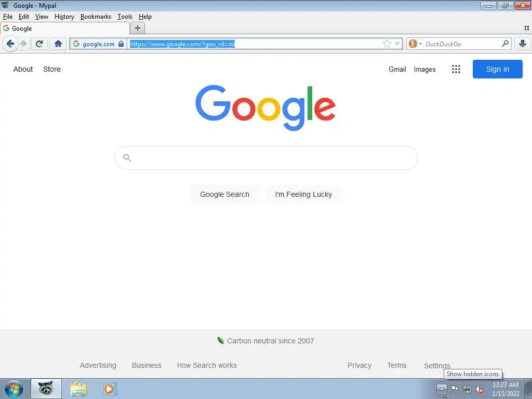The width and height of the screenshot is (532, 399).
Task: Click the magnifier in the DuckDuckGo search box
Action: 505,44
